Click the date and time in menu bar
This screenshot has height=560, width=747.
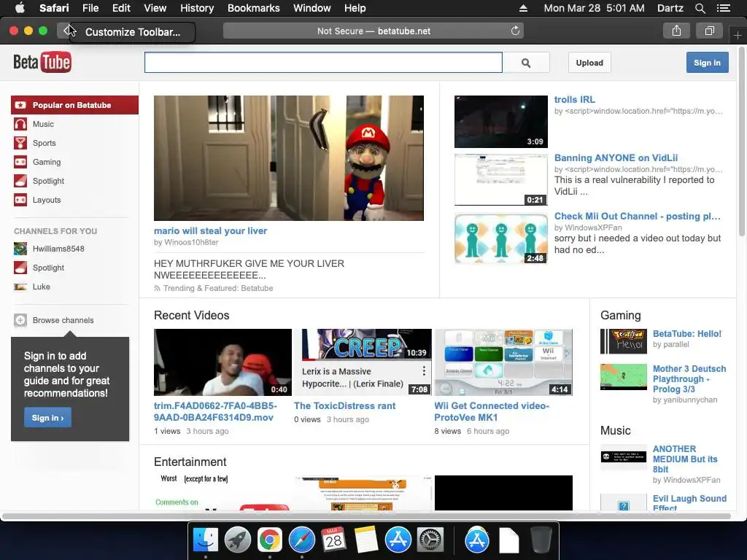[x=594, y=8]
